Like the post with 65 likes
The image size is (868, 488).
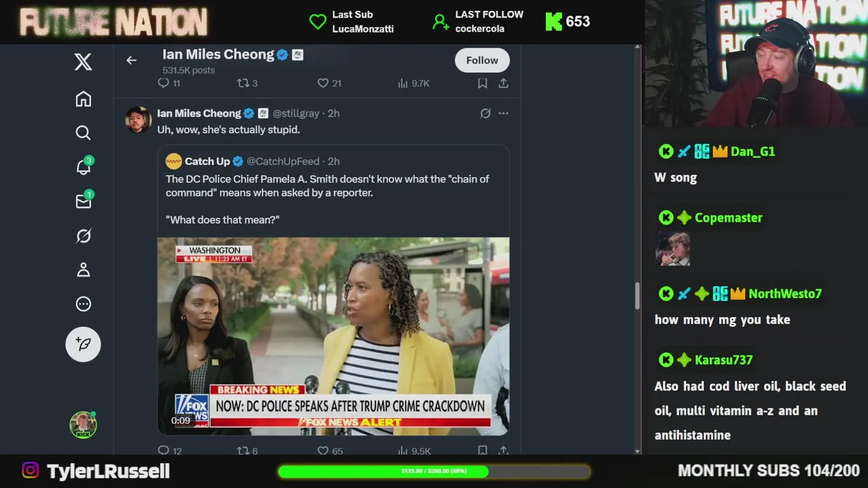tap(330, 451)
